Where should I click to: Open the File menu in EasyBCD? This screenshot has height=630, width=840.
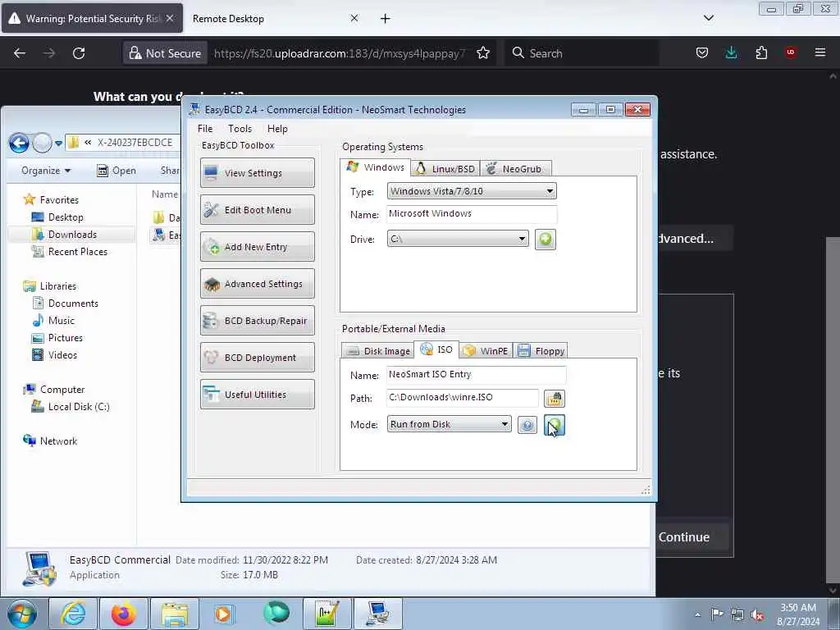coord(204,129)
